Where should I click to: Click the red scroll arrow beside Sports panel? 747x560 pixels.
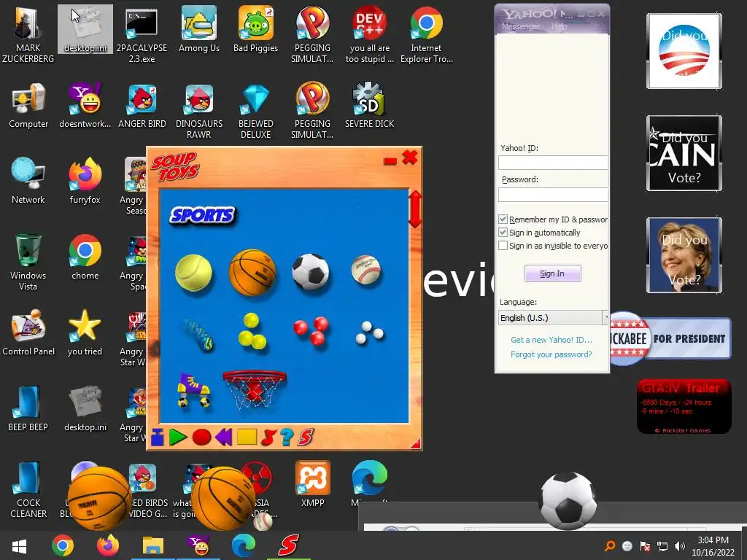point(415,209)
